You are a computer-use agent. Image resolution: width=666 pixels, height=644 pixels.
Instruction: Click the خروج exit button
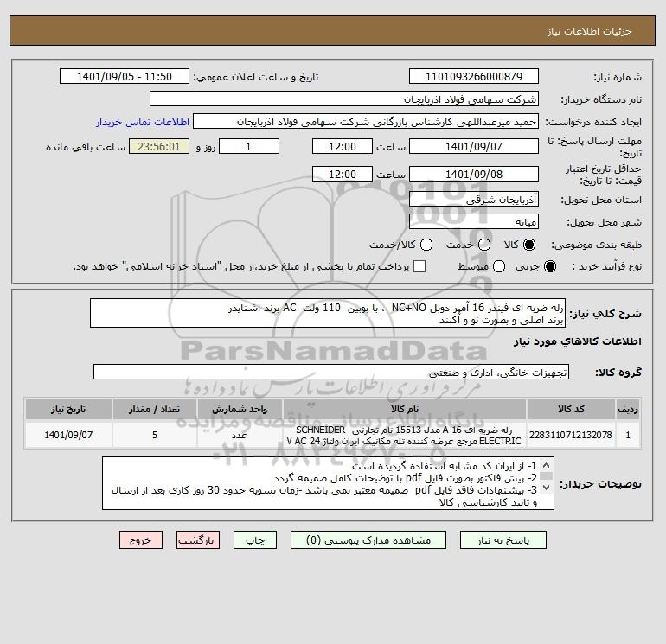(x=141, y=540)
